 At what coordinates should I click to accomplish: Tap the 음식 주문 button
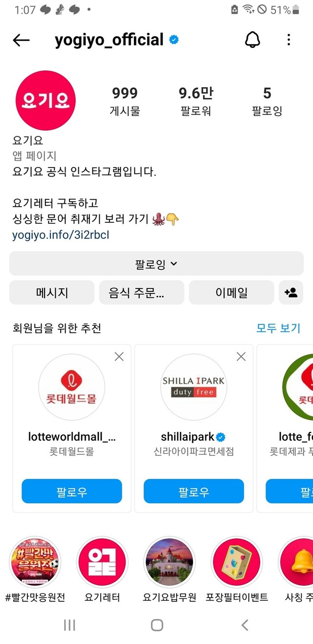point(142,292)
